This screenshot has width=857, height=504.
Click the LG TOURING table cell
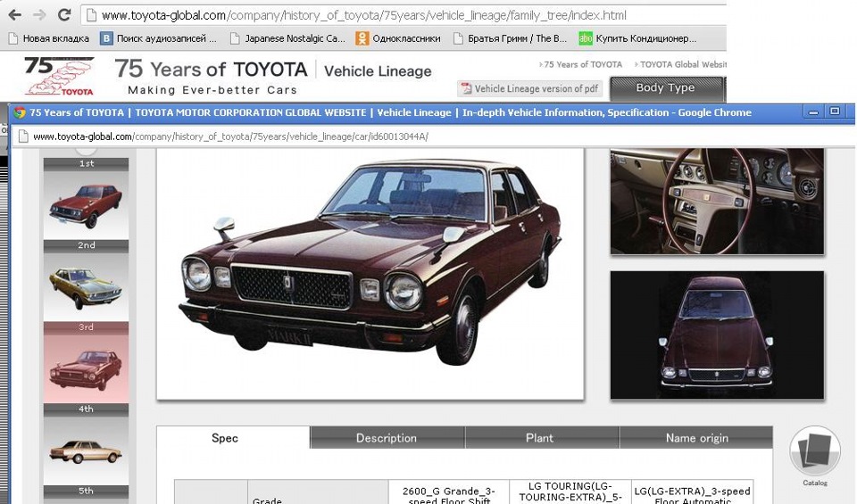(570, 492)
